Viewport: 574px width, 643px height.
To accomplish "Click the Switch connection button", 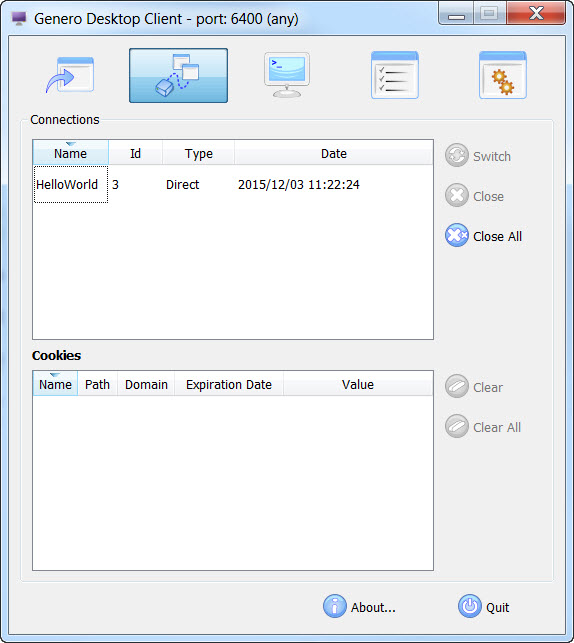I will (x=478, y=155).
